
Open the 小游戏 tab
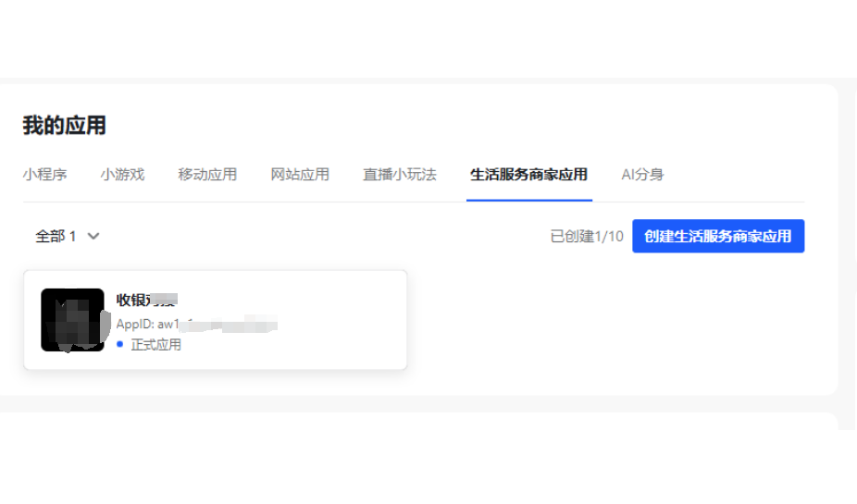[x=122, y=174]
